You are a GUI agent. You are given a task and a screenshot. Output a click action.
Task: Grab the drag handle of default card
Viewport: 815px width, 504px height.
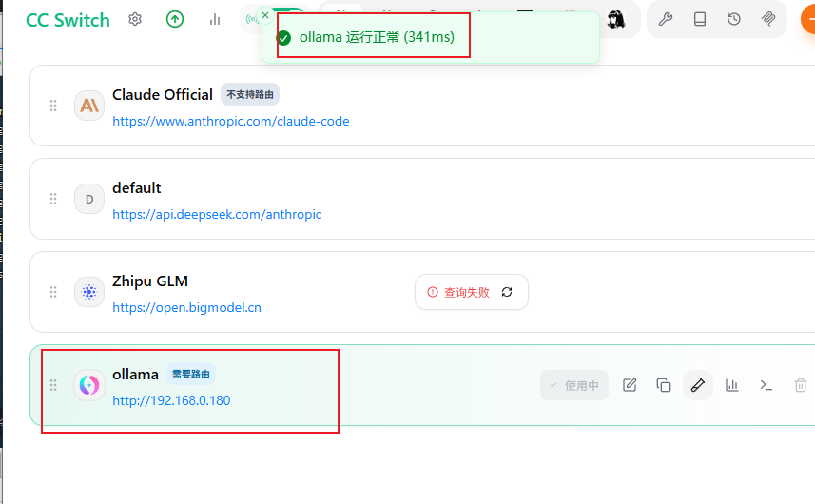[53, 199]
